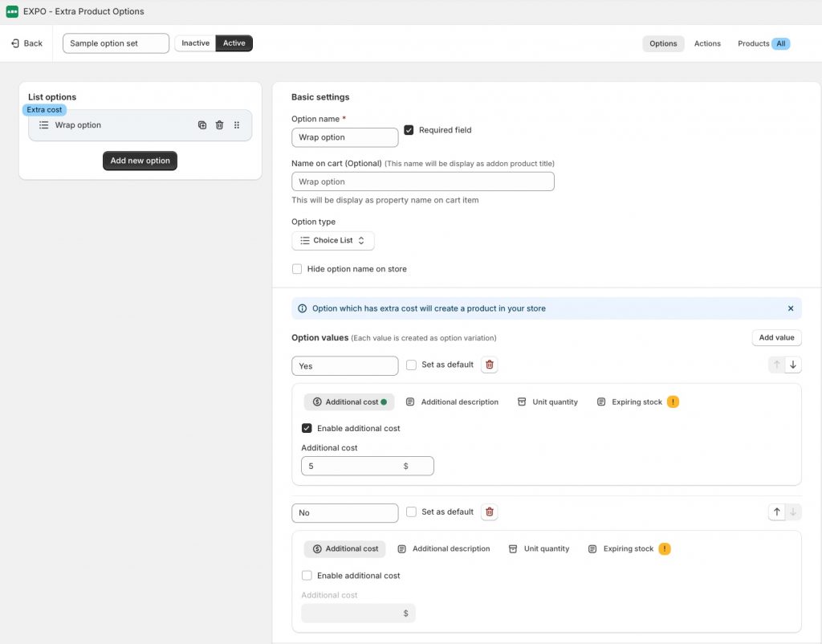Open Unit quantity tab for Yes value
The image size is (822, 644).
[x=547, y=402]
